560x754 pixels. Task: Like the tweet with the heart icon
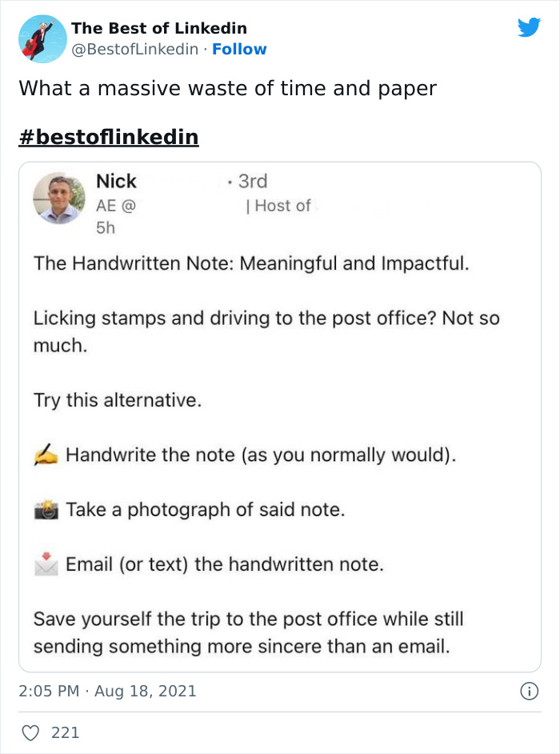pos(31,732)
